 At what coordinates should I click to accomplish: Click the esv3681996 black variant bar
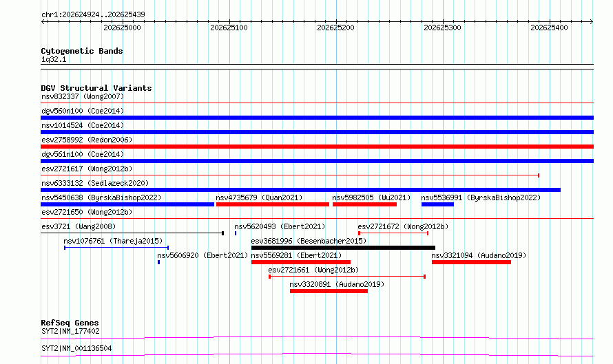point(343,248)
